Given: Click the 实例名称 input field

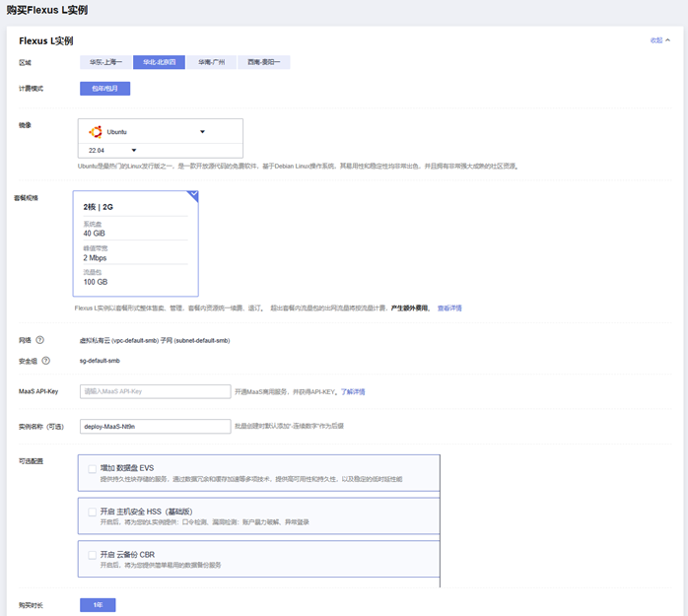Looking at the screenshot, I should point(155,427).
